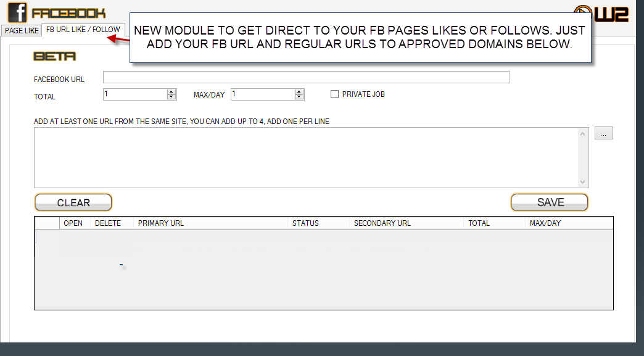Sort by the OPEN column header
The image size is (644, 356).
[75, 223]
